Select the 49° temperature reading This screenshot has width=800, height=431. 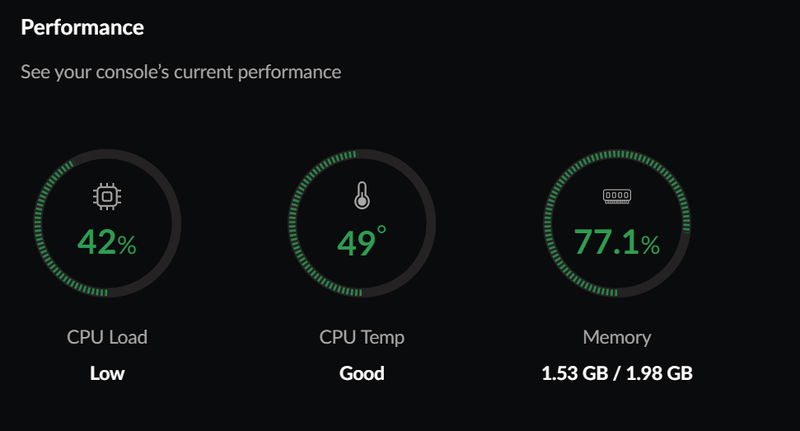[361, 241]
